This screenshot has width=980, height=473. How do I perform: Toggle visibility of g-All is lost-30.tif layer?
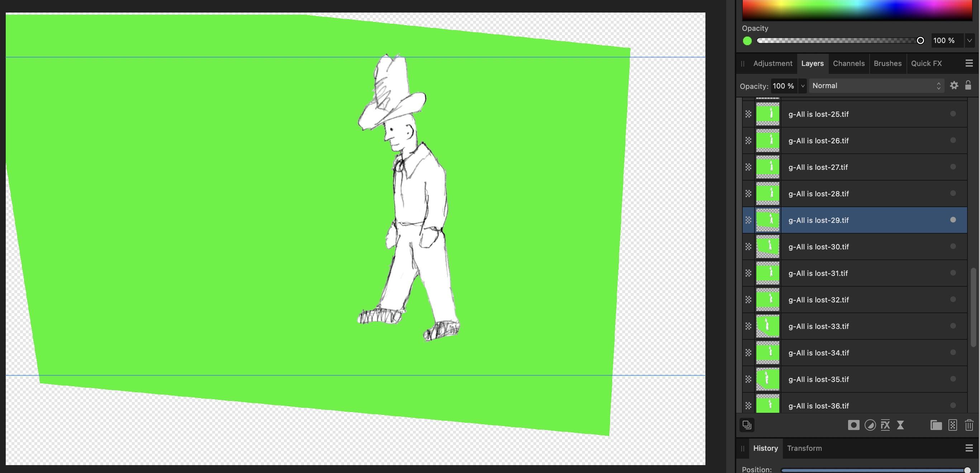tap(953, 247)
